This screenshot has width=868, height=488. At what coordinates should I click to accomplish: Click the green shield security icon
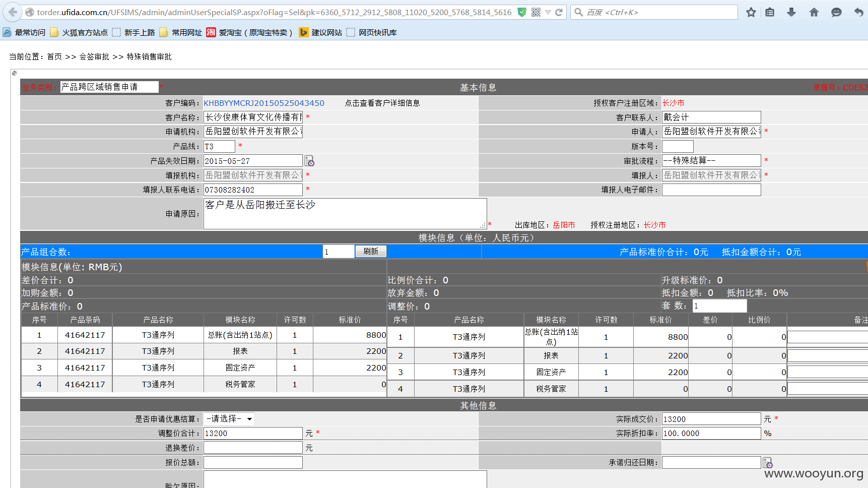click(x=522, y=12)
